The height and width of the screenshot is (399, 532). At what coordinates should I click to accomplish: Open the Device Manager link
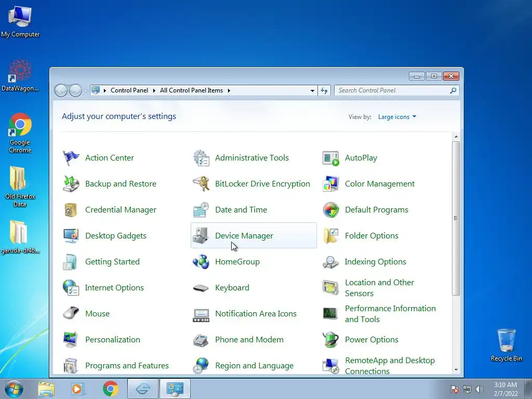pyautogui.click(x=244, y=236)
